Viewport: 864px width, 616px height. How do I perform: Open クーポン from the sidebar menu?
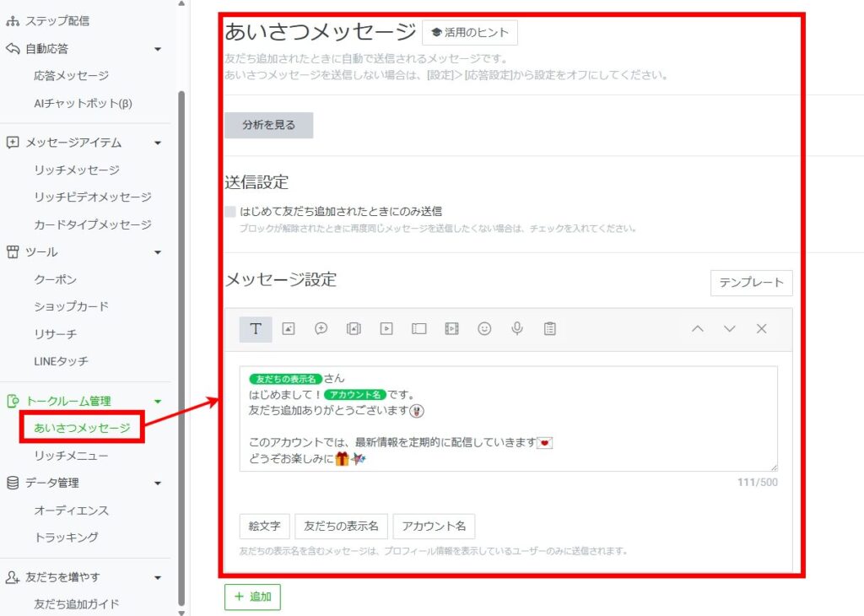pyautogui.click(x=55, y=279)
